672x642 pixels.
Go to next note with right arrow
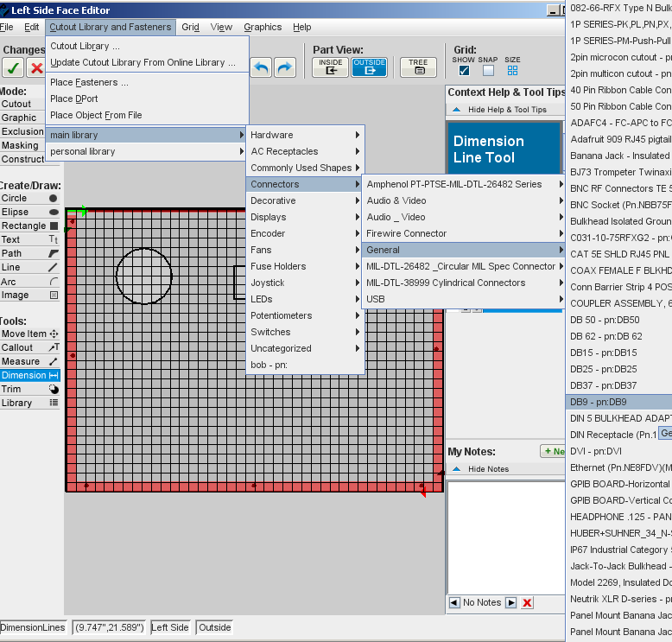click(x=510, y=602)
